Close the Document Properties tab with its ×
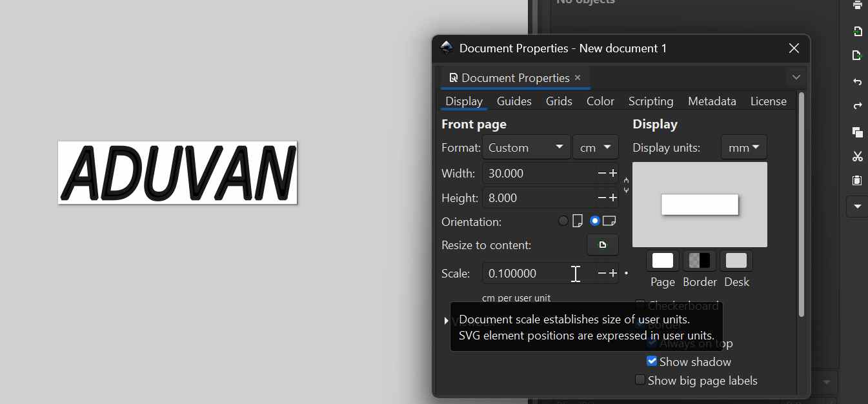868x404 pixels. pos(578,77)
